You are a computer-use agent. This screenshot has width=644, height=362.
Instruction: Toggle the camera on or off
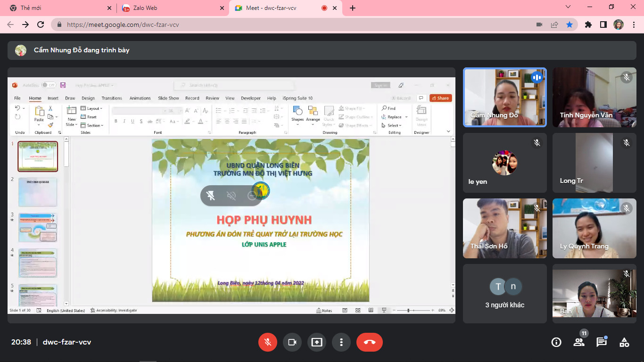click(x=292, y=342)
